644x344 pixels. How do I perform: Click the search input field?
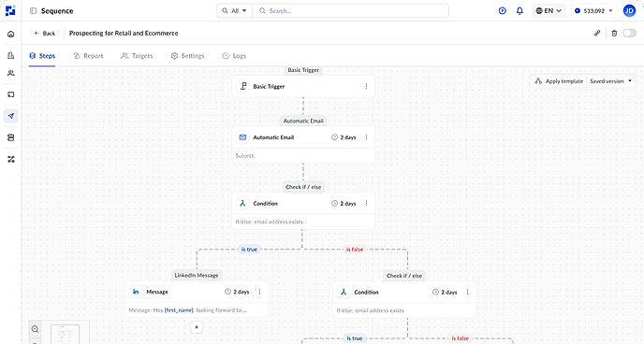coord(350,10)
